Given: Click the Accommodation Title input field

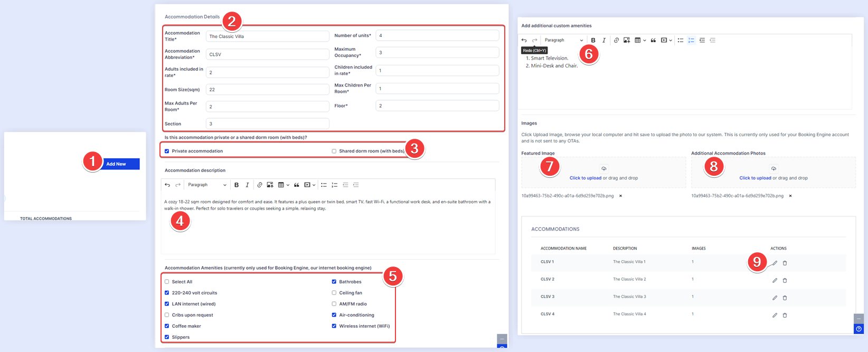Looking at the screenshot, I should (x=267, y=36).
